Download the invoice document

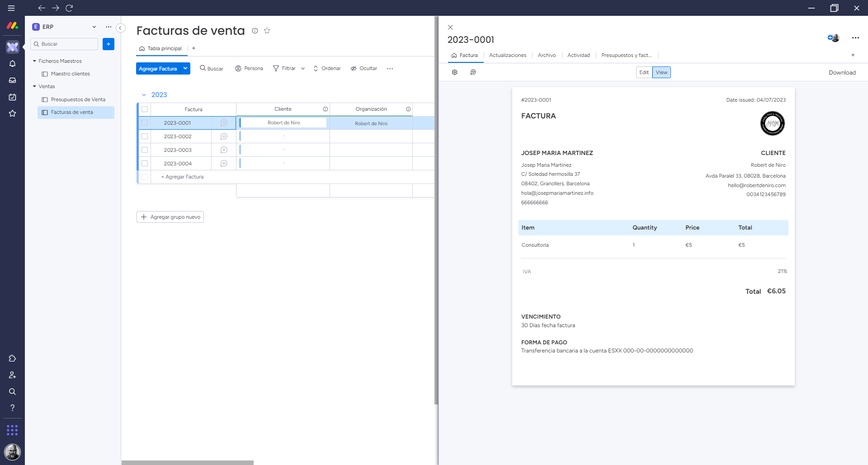(x=842, y=73)
